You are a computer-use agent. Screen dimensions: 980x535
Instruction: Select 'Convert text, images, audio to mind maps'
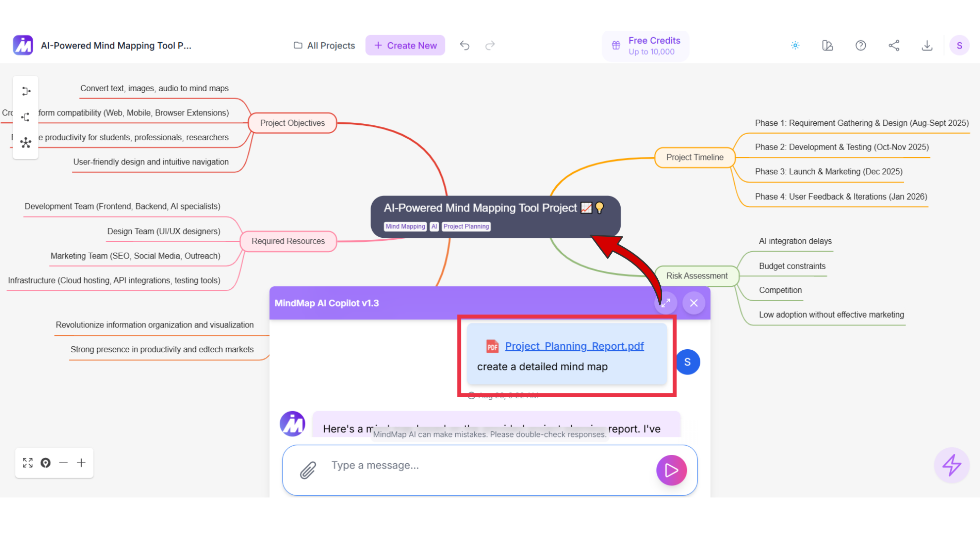pyautogui.click(x=154, y=88)
